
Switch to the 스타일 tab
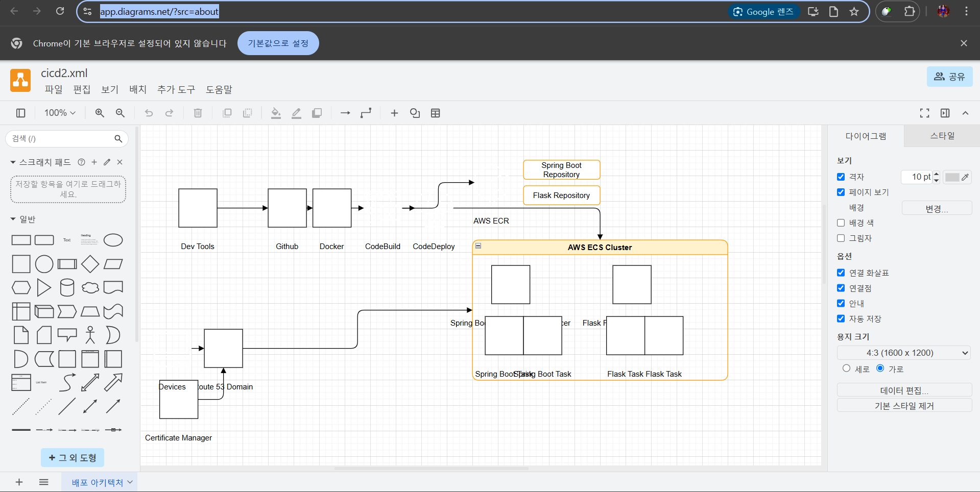point(942,136)
